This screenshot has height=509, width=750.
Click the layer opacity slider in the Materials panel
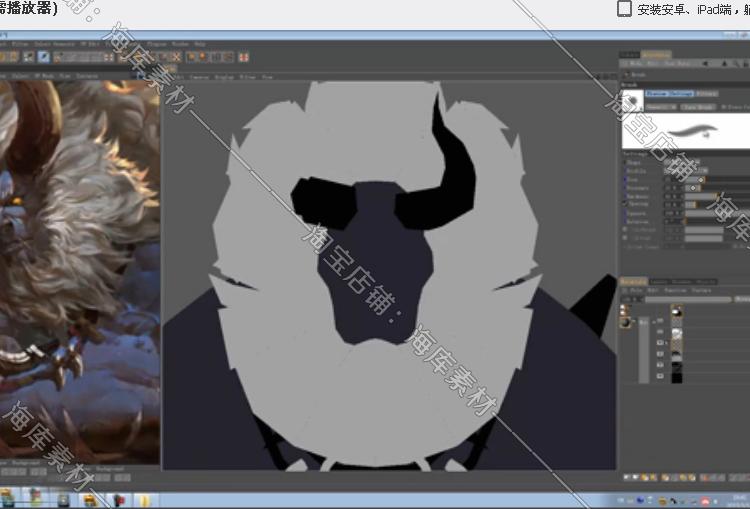(688, 299)
